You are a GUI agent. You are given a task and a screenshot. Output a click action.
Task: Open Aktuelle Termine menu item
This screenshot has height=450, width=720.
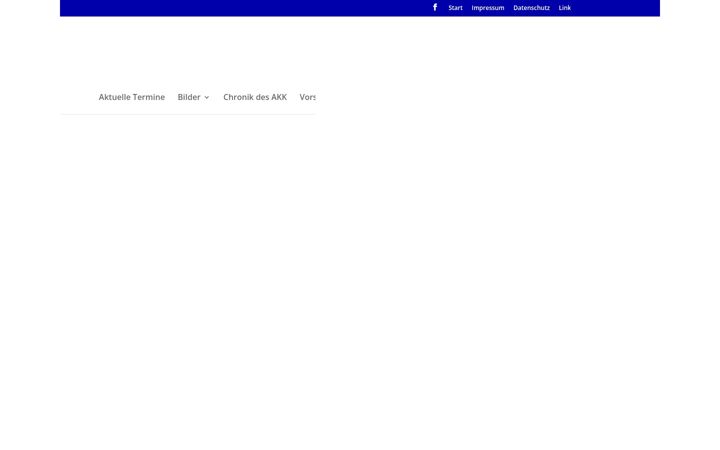click(132, 97)
